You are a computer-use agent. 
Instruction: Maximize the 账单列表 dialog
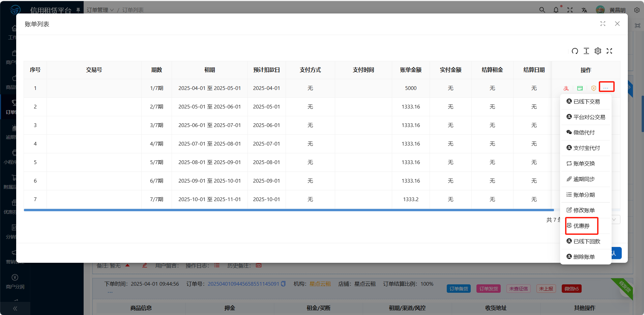click(603, 24)
